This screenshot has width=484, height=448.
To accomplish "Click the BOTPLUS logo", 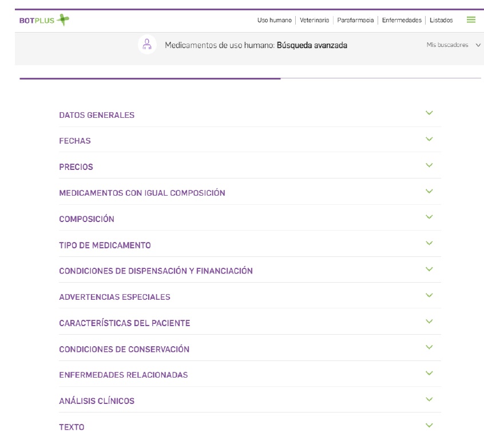I will (45, 20).
